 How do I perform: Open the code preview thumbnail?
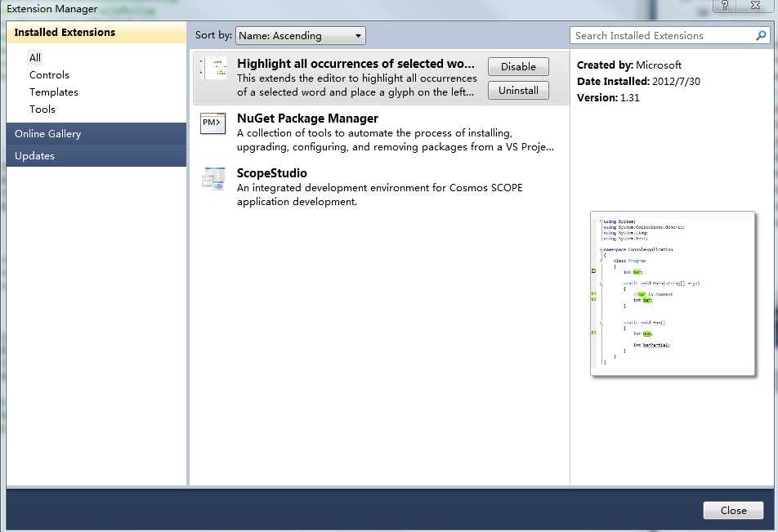pyautogui.click(x=673, y=294)
